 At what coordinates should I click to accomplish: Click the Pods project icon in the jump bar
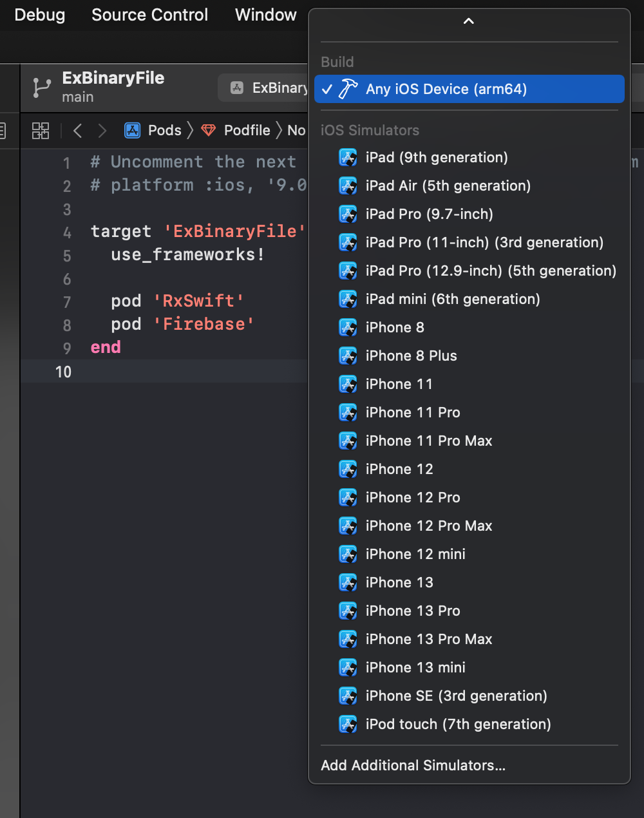coord(133,130)
